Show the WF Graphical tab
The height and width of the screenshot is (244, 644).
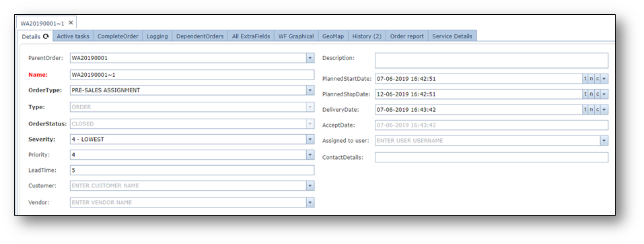pos(296,36)
